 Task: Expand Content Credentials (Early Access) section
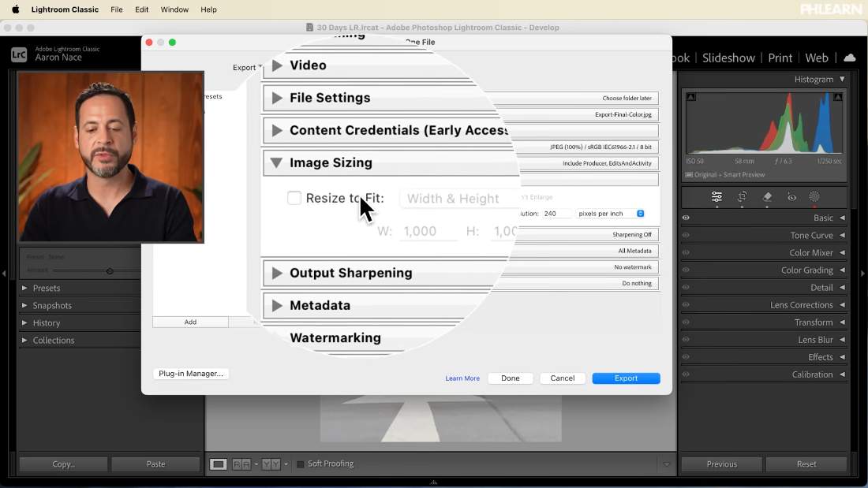pyautogui.click(x=277, y=131)
